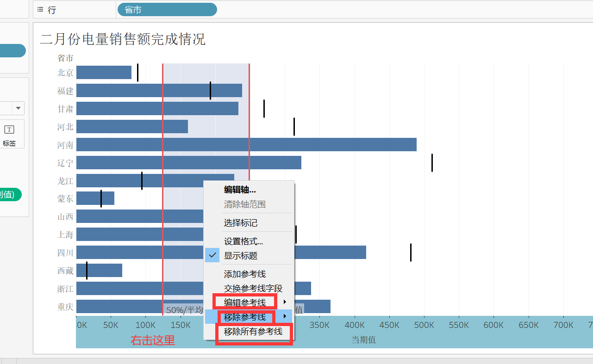Click the green pill ending in 值)
The height and width of the screenshot is (364, 593).
coord(10,195)
